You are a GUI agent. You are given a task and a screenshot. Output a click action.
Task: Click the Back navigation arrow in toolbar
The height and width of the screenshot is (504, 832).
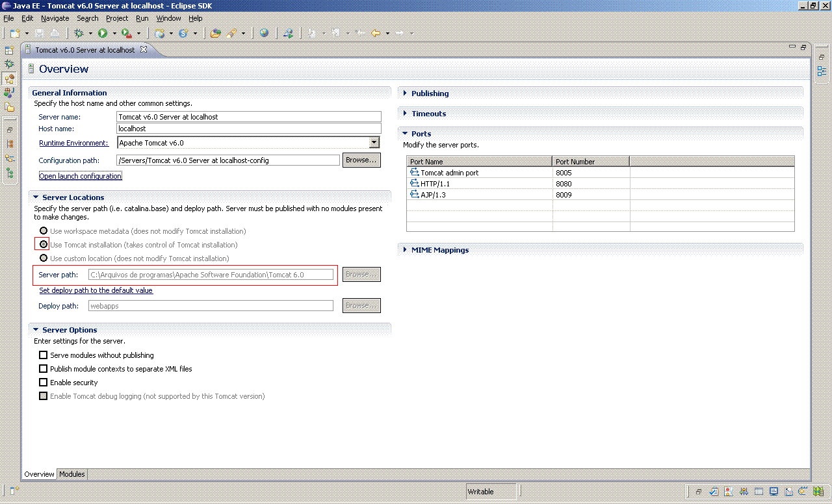coord(376,32)
